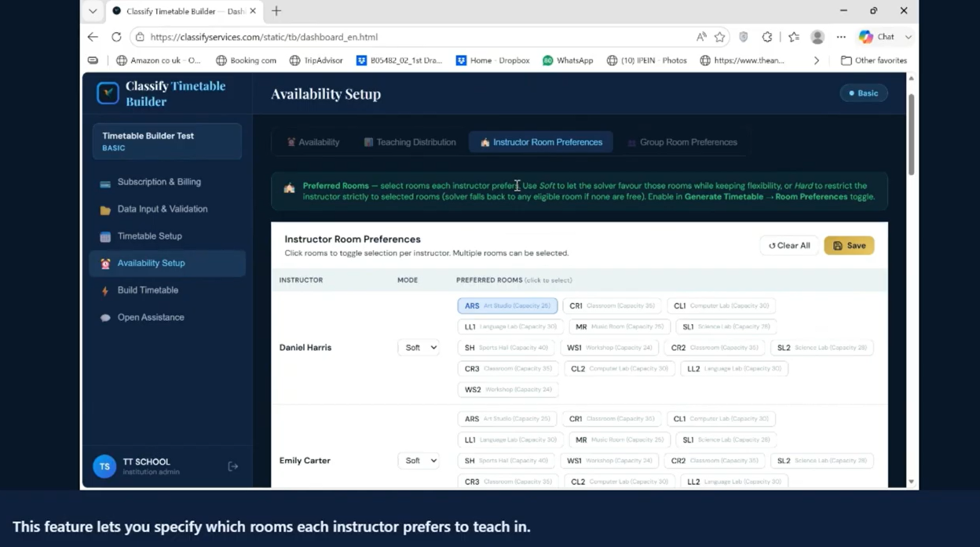Viewport: 980px width, 547px height.
Task: Toggle CL1 Computer Lab for Daniel Harris
Action: click(x=721, y=306)
